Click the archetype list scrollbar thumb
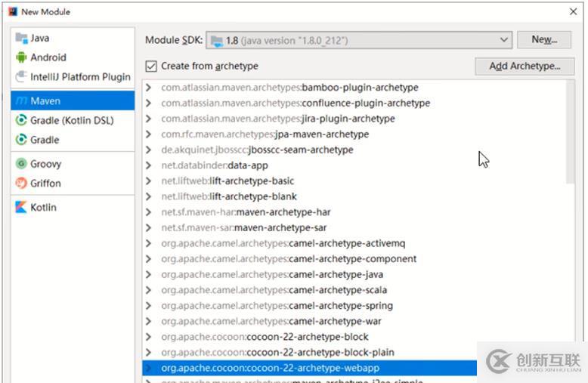 click(571, 132)
